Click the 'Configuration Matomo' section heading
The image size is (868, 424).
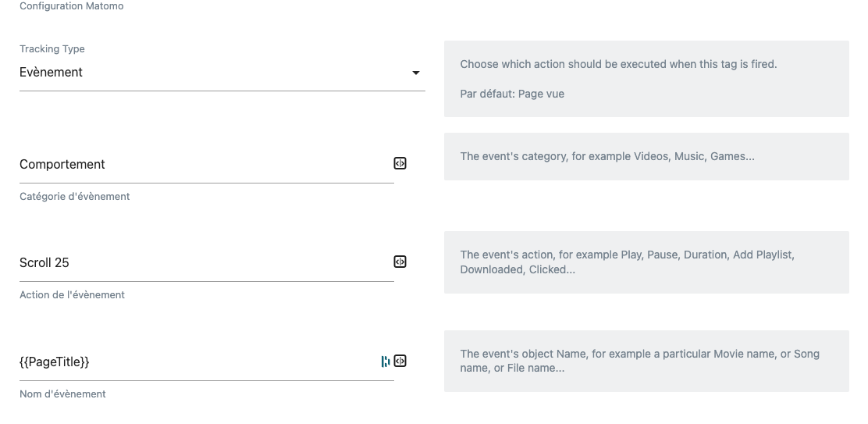[72, 6]
